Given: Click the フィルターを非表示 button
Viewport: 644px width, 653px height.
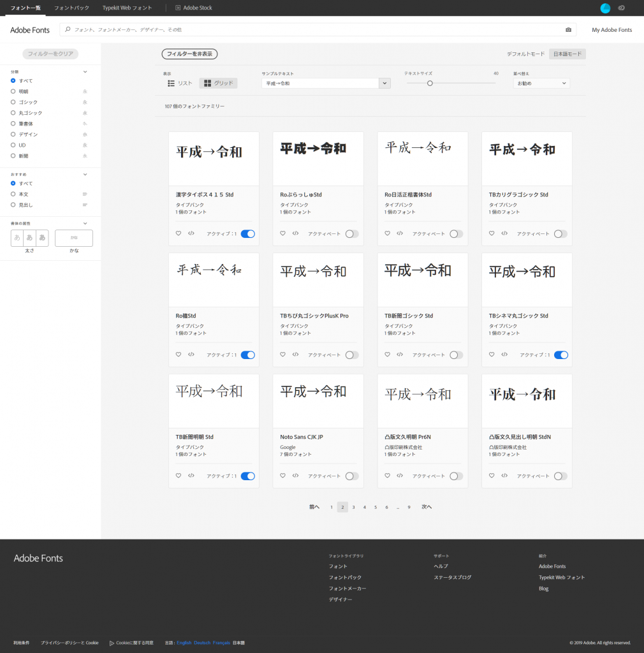Looking at the screenshot, I should [x=189, y=54].
